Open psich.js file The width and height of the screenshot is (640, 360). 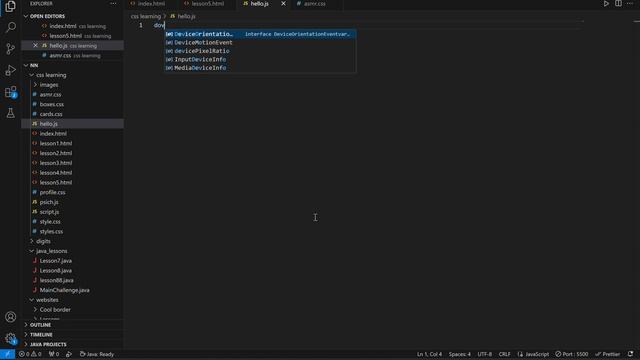(x=49, y=202)
